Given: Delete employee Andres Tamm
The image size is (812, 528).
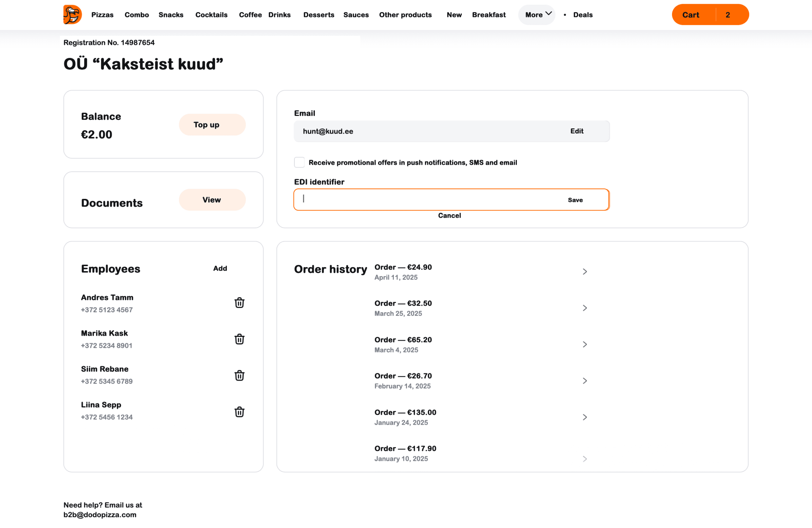Looking at the screenshot, I should [x=239, y=303].
